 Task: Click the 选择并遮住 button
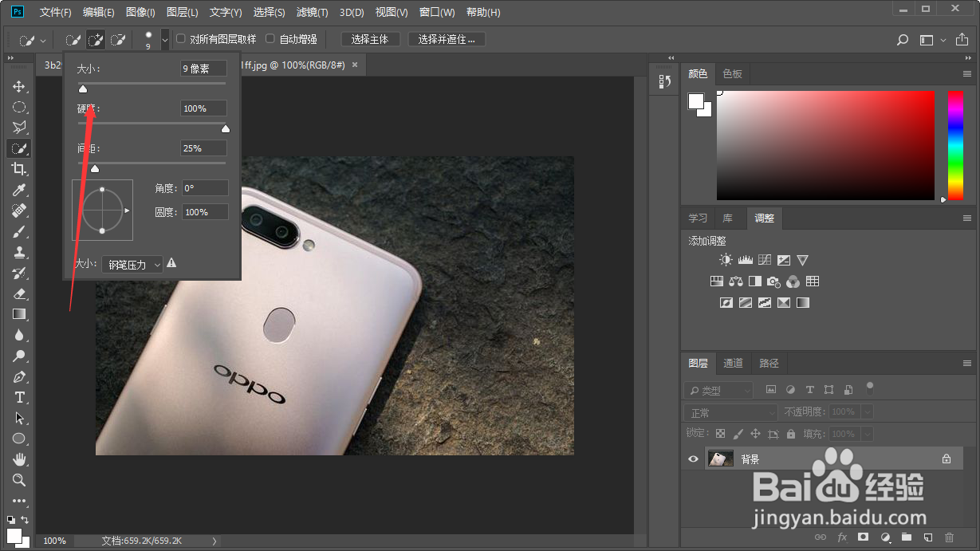click(x=447, y=39)
